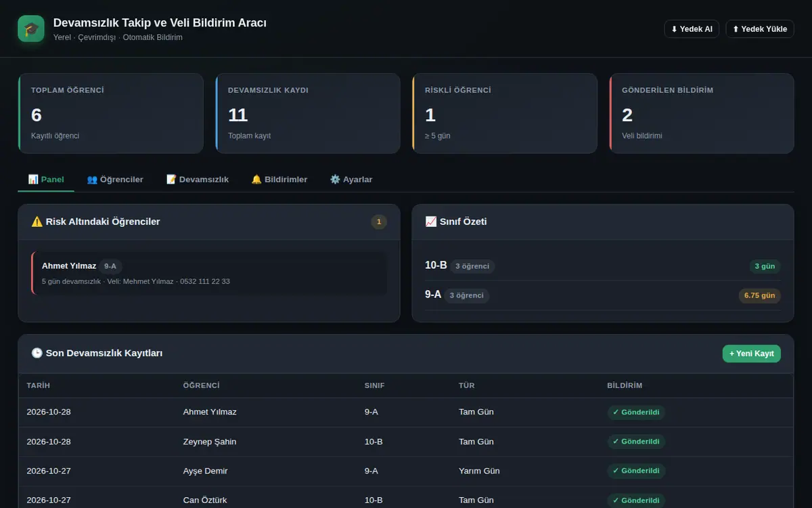Select Zeynep Şahin in the records table
The height and width of the screenshot is (508, 812).
pos(210,442)
